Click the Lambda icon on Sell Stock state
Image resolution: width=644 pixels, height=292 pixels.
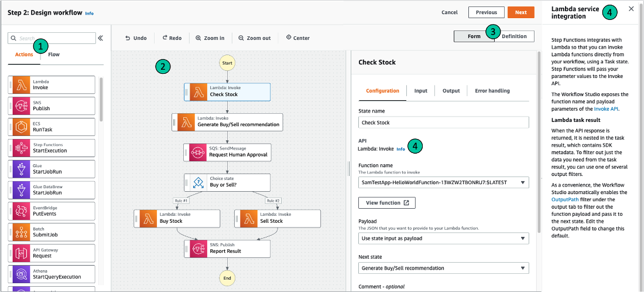248,218
